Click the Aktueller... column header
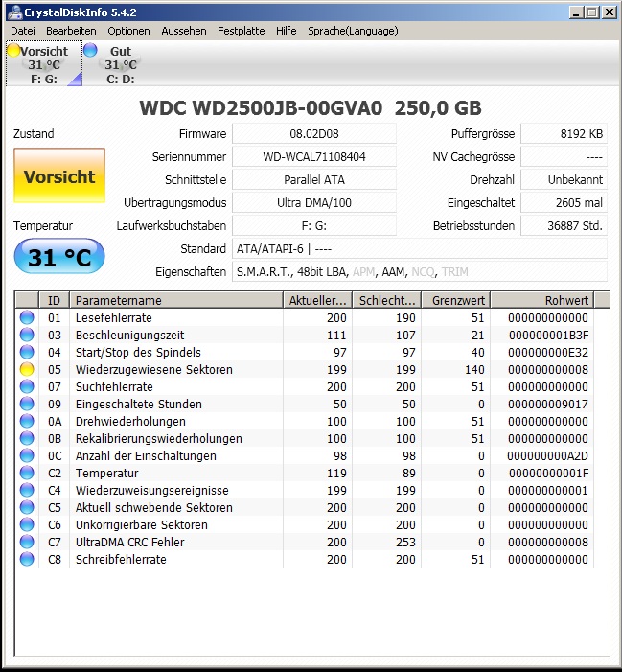 [317, 300]
